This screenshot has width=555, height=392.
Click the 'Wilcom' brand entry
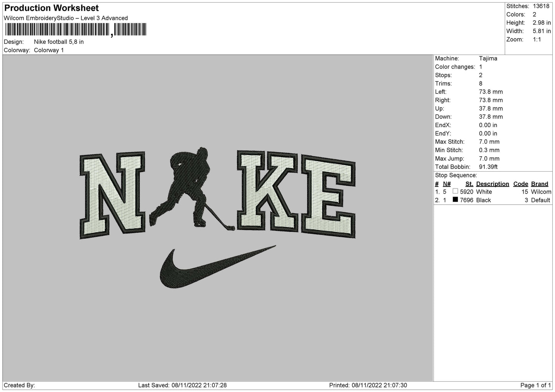click(541, 192)
